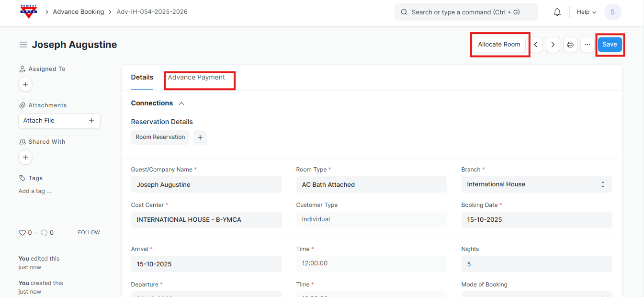Collapse the Connections section

coord(181,103)
